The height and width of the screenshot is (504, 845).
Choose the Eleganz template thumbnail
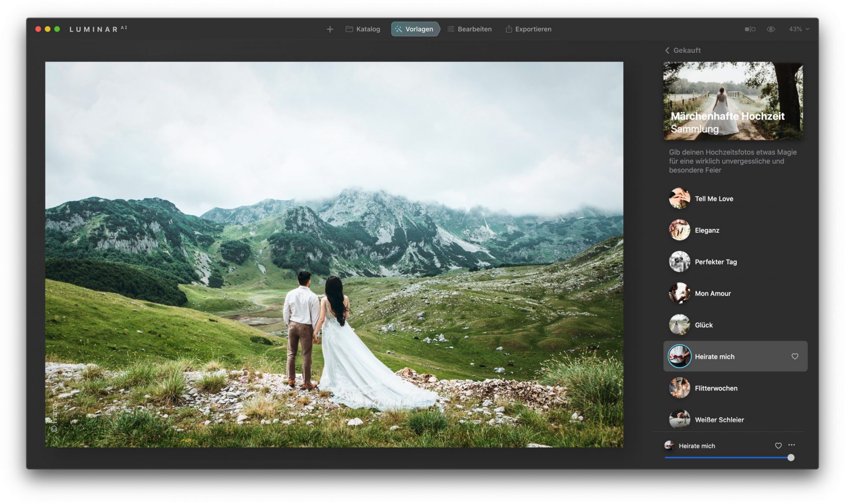pyautogui.click(x=679, y=230)
